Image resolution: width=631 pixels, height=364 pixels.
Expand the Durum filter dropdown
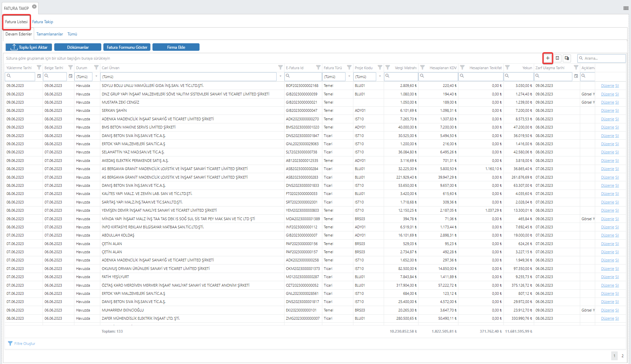(97, 76)
